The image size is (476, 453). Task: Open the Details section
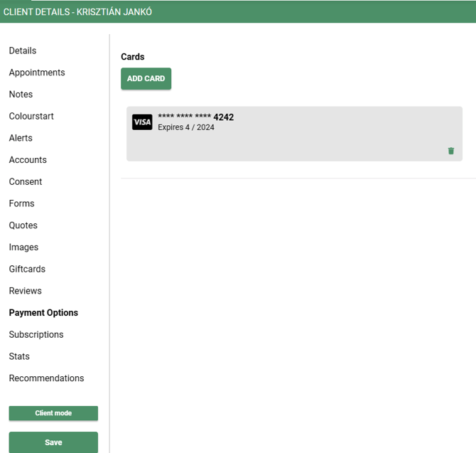(23, 50)
